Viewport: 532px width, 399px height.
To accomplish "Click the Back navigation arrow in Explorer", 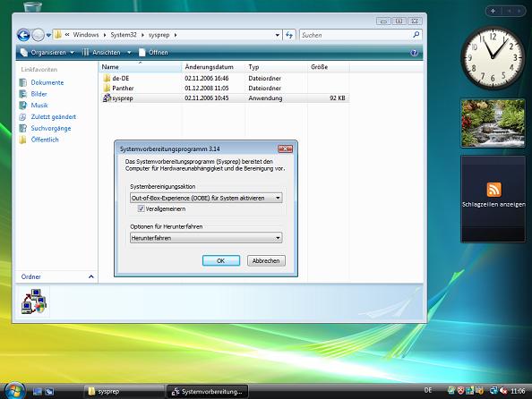I will [23, 35].
